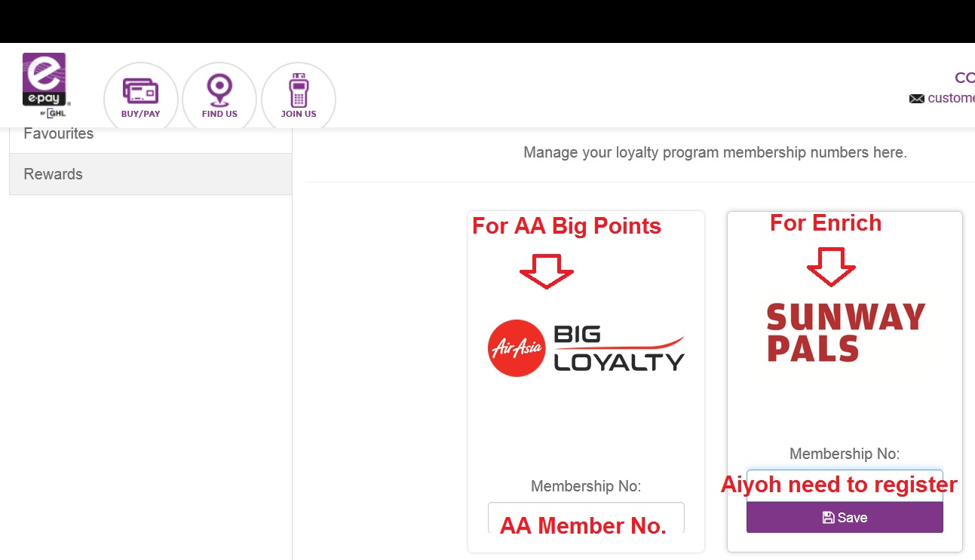Click the Sunway Pals logo
The image size is (975, 560).
845,332
